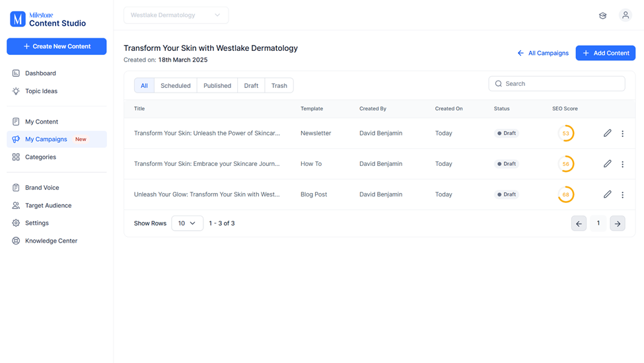This screenshot has width=644, height=363.
Task: Click the Template column header
Action: coord(312,108)
